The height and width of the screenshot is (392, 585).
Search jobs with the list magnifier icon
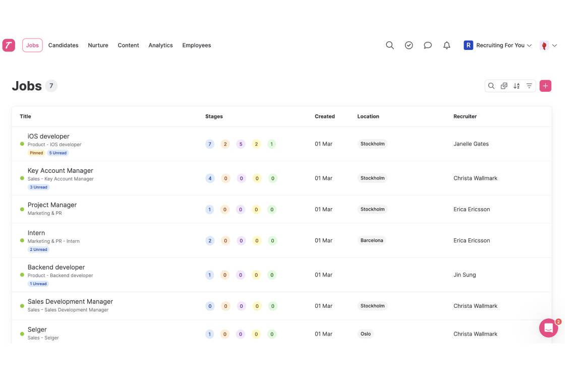(x=491, y=86)
